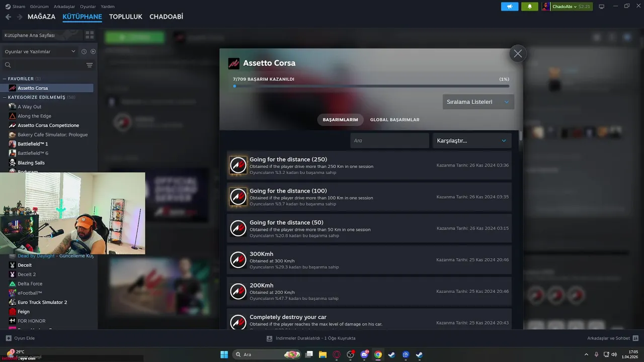Open Kütüphane Ana Sayfası
Image resolution: width=644 pixels, height=362 pixels.
click(41, 35)
